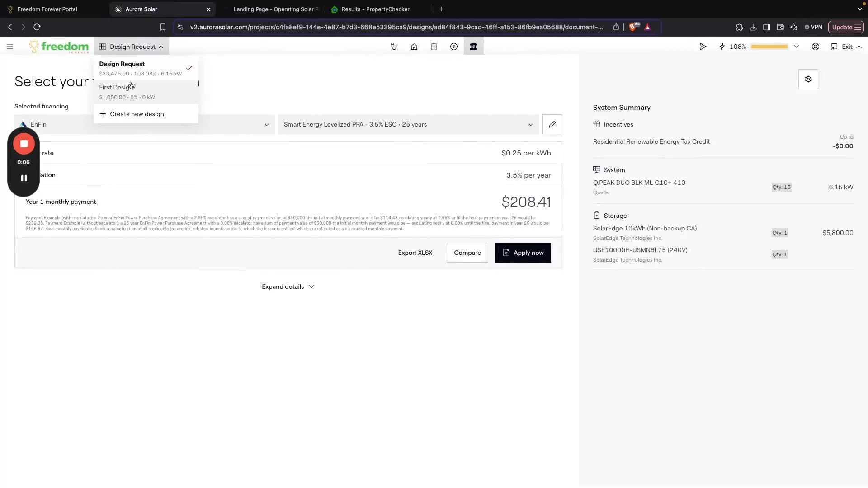Click the $5,800.00 storage price
868x488 pixels.
(x=838, y=233)
